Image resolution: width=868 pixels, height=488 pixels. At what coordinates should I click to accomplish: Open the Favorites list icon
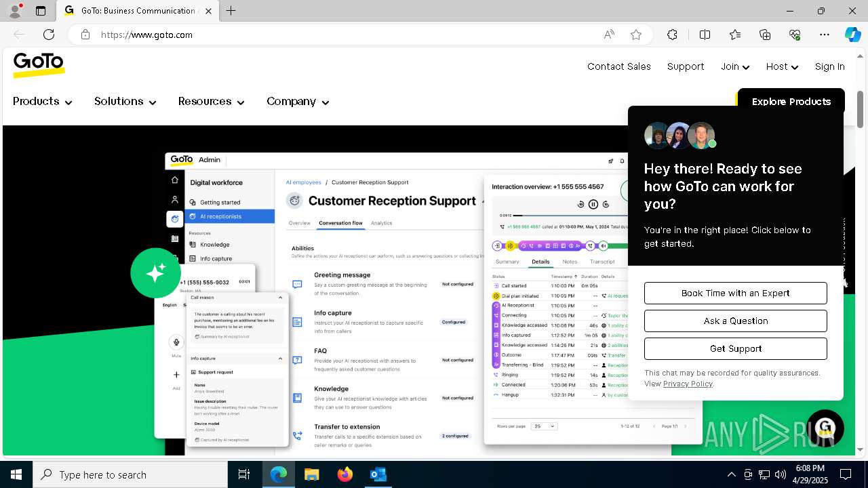tap(735, 35)
